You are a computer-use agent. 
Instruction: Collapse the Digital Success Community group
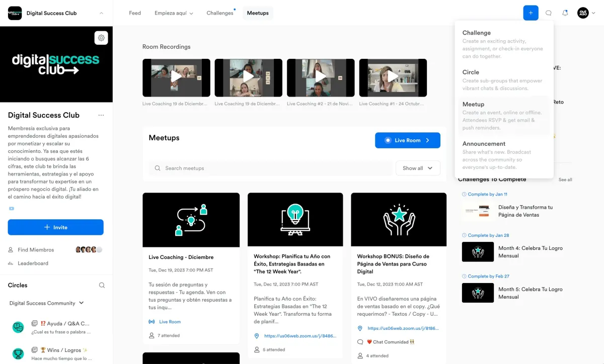82,303
